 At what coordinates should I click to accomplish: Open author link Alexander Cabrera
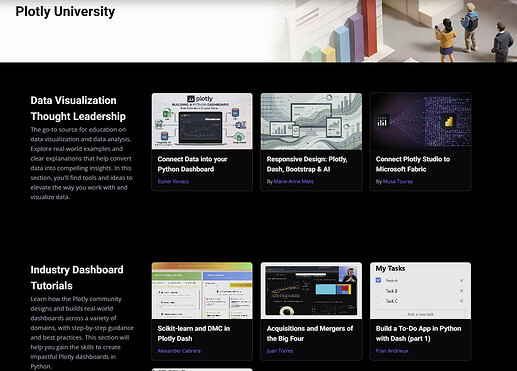coord(179,351)
